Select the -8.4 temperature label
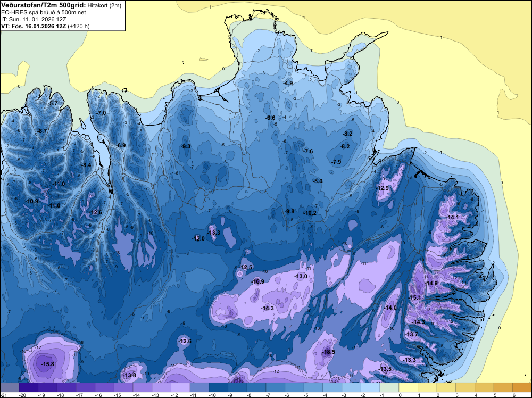This screenshot has width=532, height=398. coord(87,165)
